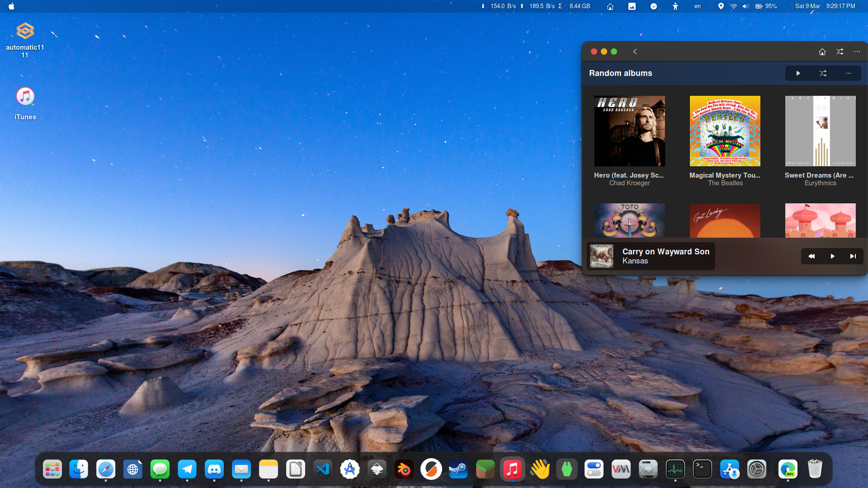Click the home icon in player titlebar
This screenshot has height=488, width=868.
pyautogui.click(x=822, y=52)
